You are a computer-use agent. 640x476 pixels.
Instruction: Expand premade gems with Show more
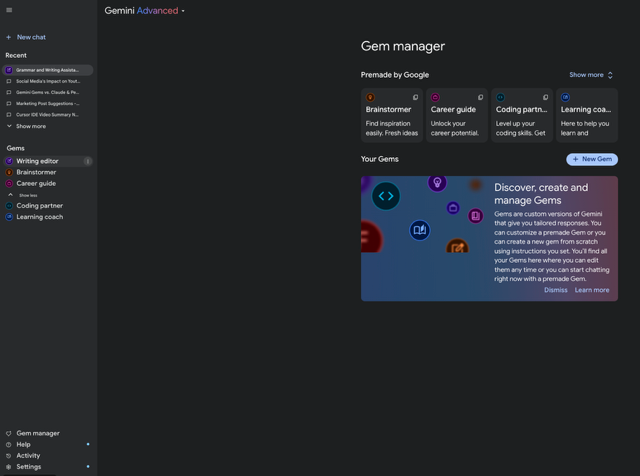[591, 75]
